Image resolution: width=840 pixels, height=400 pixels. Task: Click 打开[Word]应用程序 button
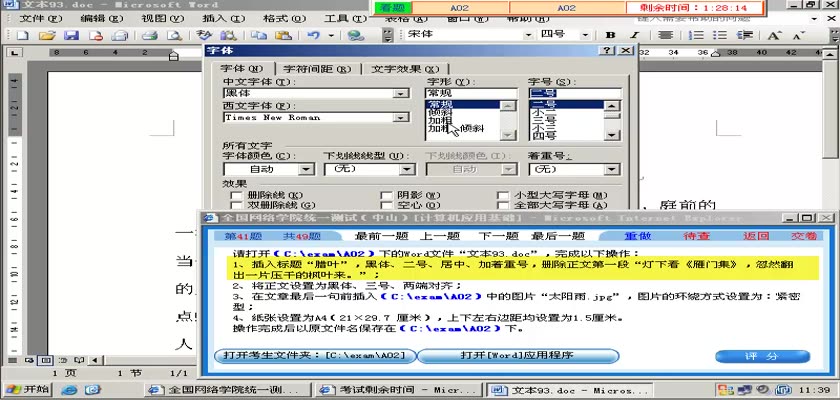pyautogui.click(x=518, y=356)
